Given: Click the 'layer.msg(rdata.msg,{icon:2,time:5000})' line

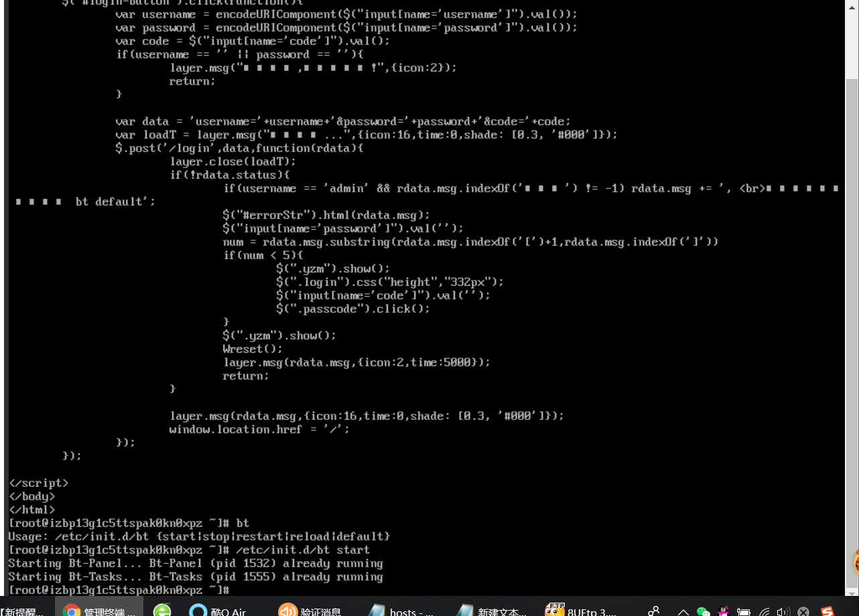Looking at the screenshot, I should pos(356,362).
